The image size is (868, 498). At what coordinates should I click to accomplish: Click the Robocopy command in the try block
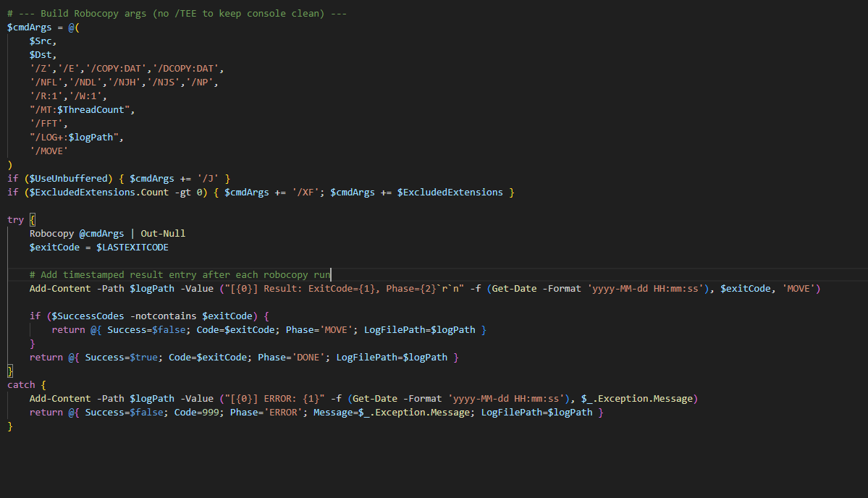(51, 234)
